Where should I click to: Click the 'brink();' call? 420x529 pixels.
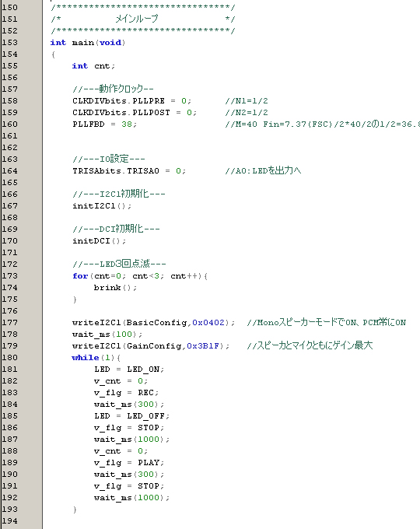pyautogui.click(x=115, y=288)
